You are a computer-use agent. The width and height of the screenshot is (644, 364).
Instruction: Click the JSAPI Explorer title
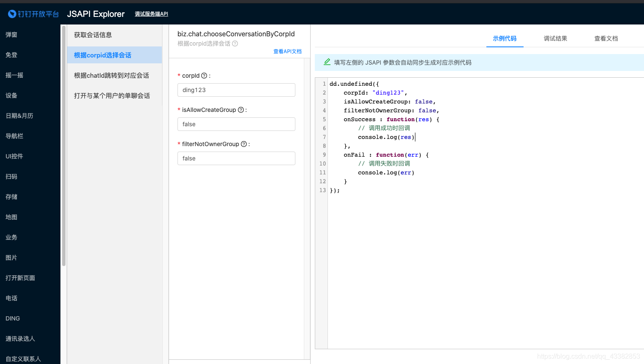(x=96, y=14)
